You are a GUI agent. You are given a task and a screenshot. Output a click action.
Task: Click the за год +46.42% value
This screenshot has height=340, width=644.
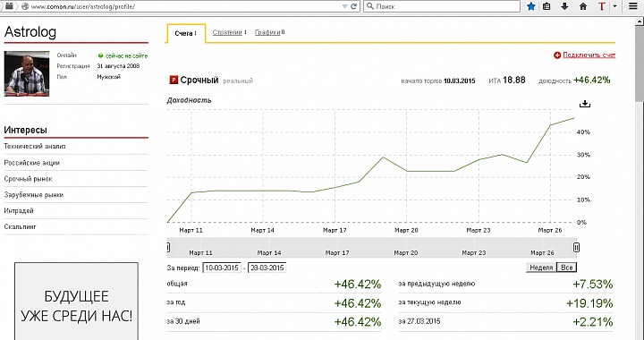357,303
